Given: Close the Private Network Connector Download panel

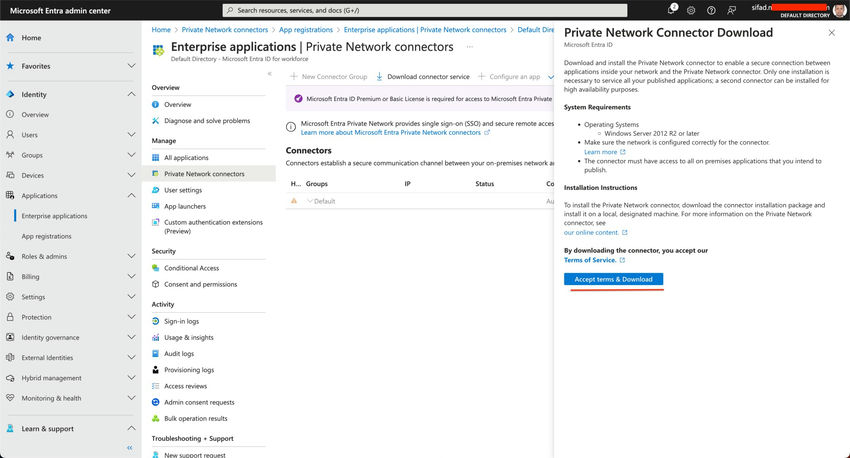Looking at the screenshot, I should point(832,32).
